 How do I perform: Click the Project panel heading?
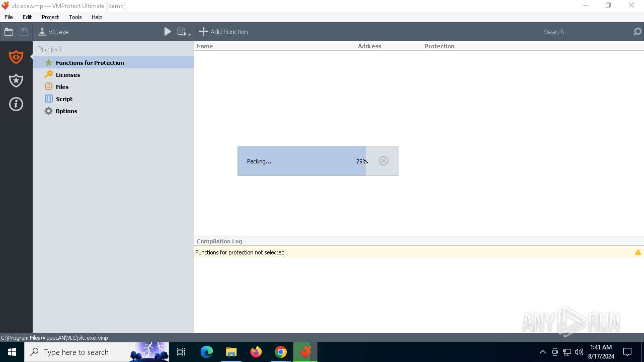click(50, 49)
